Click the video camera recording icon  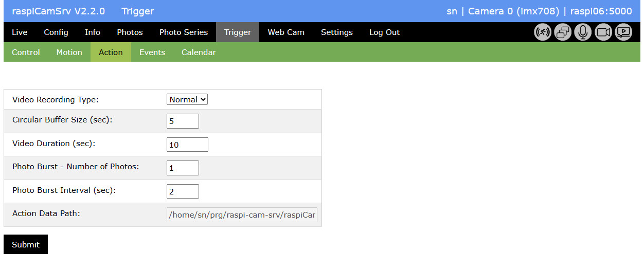[603, 32]
